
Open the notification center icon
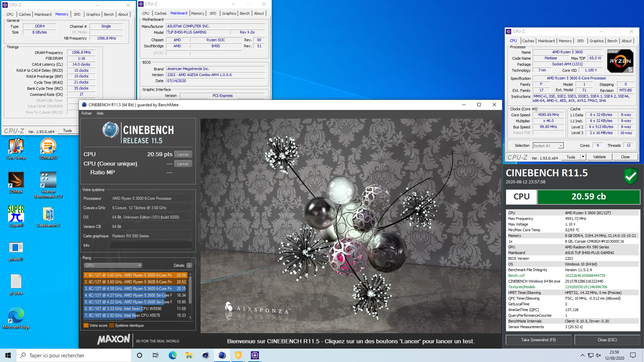point(633,355)
